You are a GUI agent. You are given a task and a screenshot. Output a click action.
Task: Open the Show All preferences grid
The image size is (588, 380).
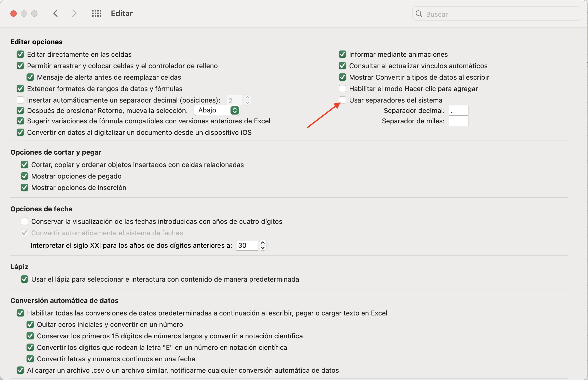click(x=97, y=13)
